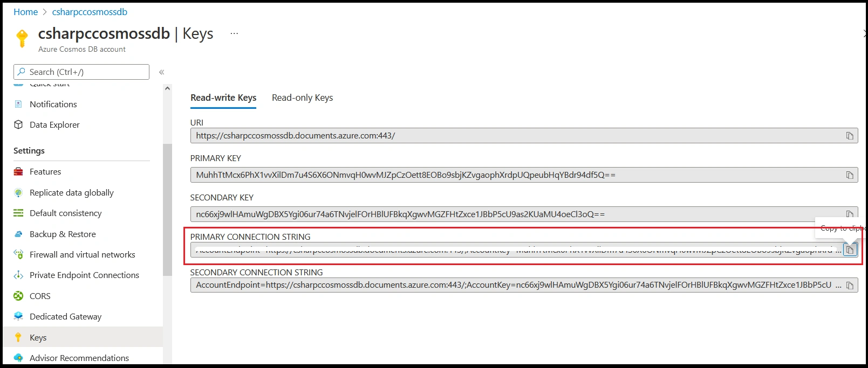Click the sidebar vertical scrollbar thumb
This screenshot has width=868, height=368.
(167, 210)
